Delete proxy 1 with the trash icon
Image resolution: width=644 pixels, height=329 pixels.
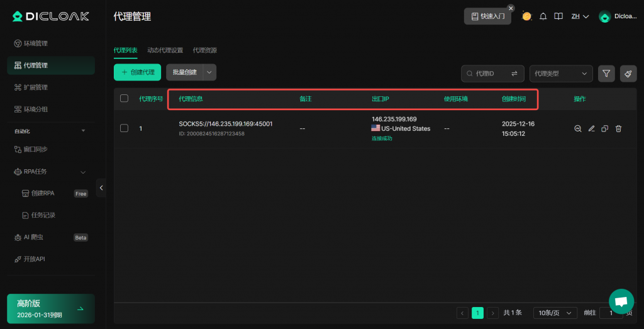(618, 128)
